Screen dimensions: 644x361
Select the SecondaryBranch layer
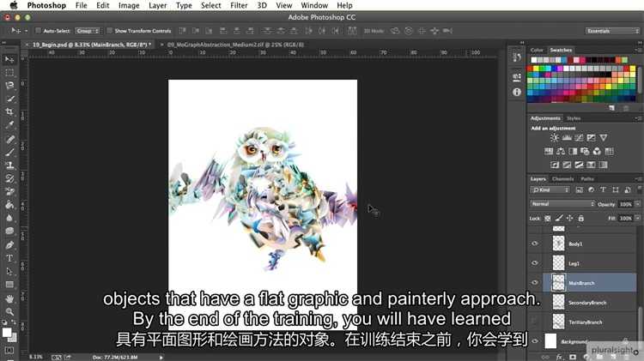[x=590, y=303]
